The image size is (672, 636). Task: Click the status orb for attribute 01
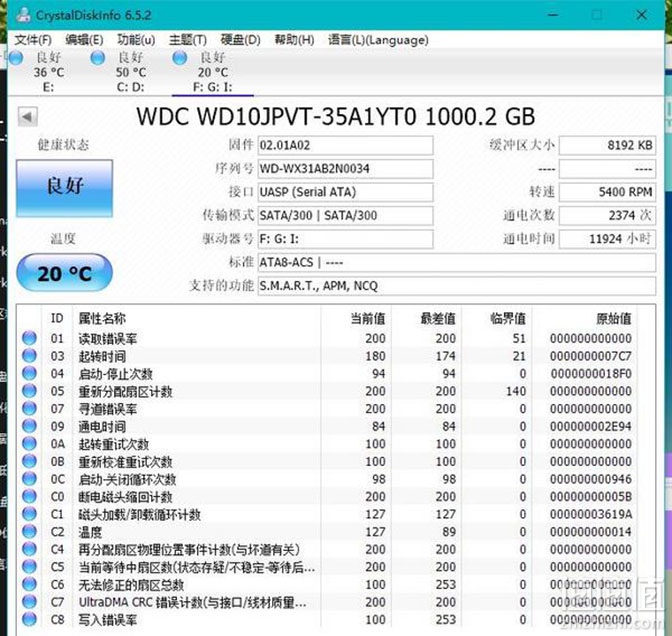point(29,338)
